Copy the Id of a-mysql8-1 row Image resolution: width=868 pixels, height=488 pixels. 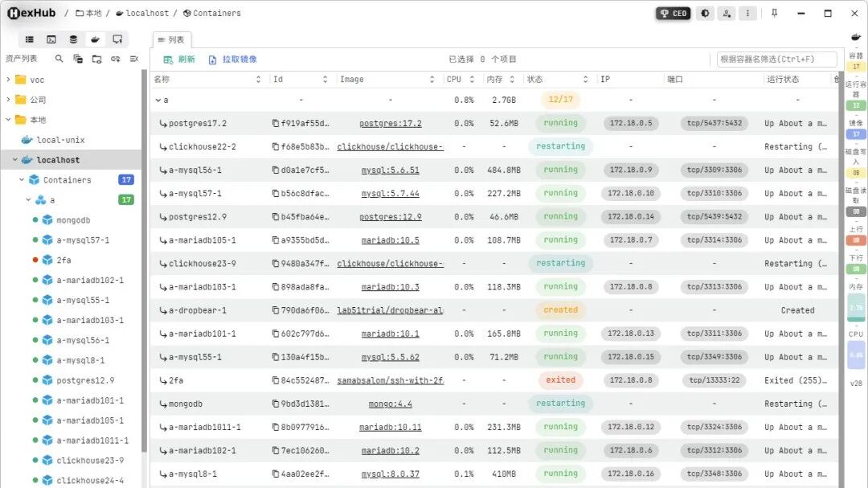click(x=275, y=474)
